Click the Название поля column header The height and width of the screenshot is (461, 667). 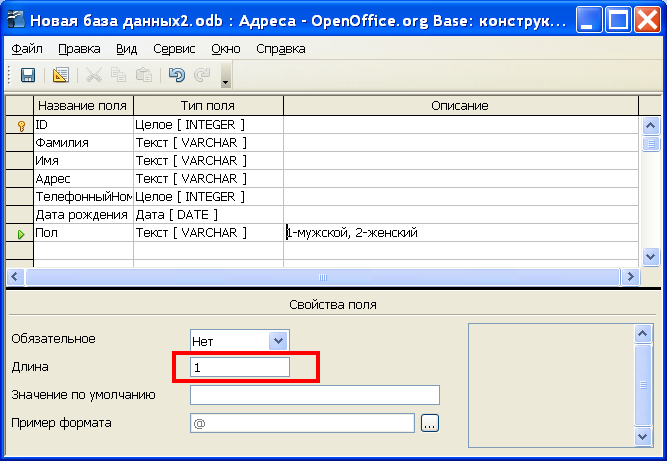83,105
